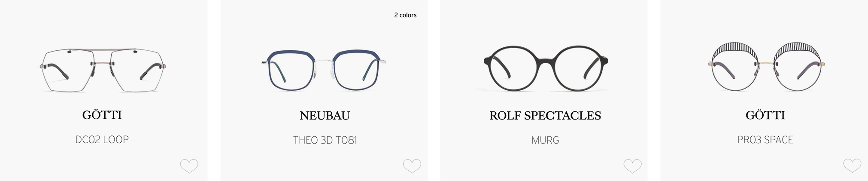Viewport: 868px width, 181px height.
Task: Select the MURG model name
Action: [545, 140]
